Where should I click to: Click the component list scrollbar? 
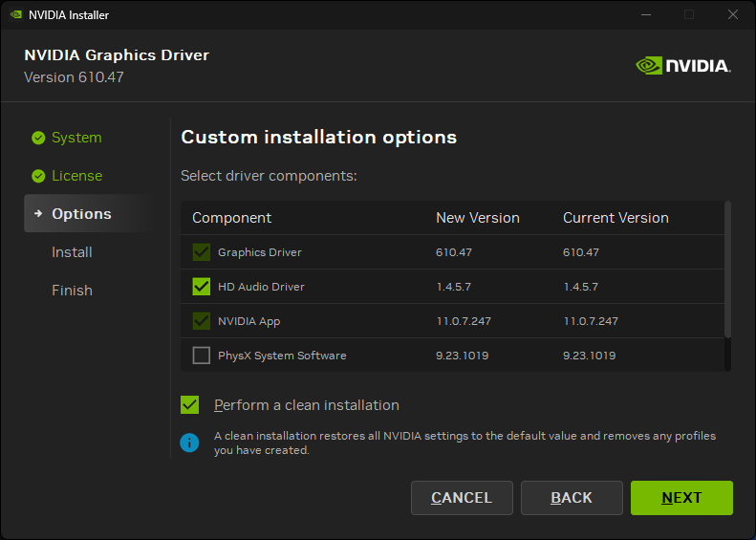[727, 270]
